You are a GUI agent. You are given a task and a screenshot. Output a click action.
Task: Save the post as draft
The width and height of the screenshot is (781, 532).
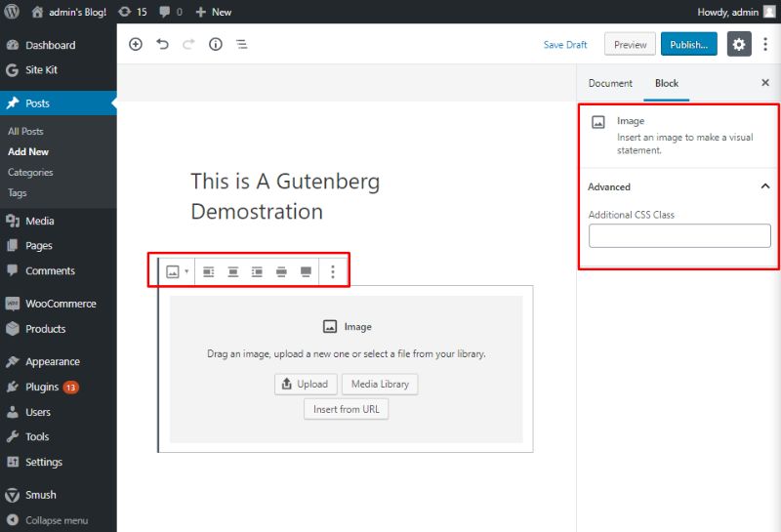565,45
